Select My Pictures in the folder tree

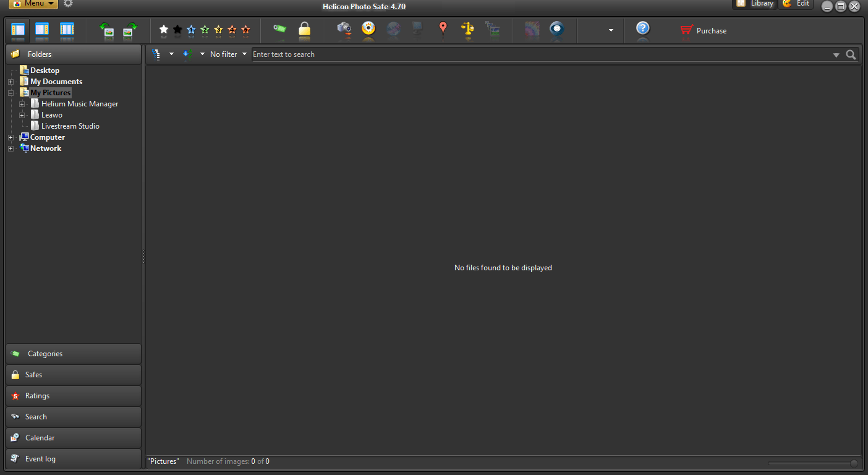[x=51, y=93]
